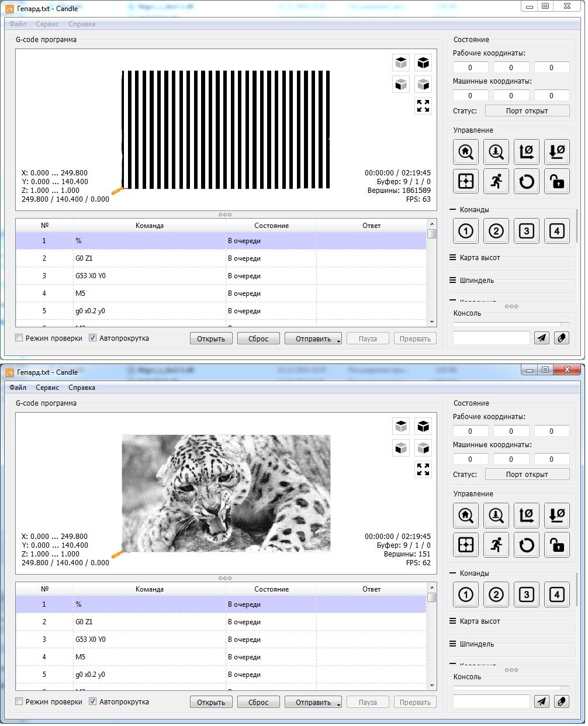Collapse Команды panel in upper window
Viewport: 588px width, 726px height.
[x=452, y=209]
